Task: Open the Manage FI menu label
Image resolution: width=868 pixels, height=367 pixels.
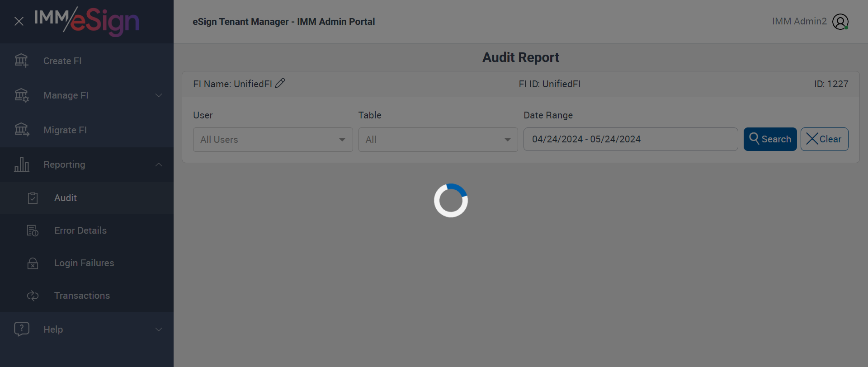Action: click(x=66, y=95)
